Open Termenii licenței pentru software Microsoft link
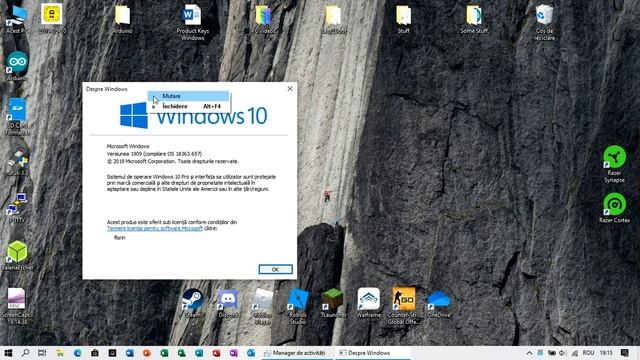 155,228
